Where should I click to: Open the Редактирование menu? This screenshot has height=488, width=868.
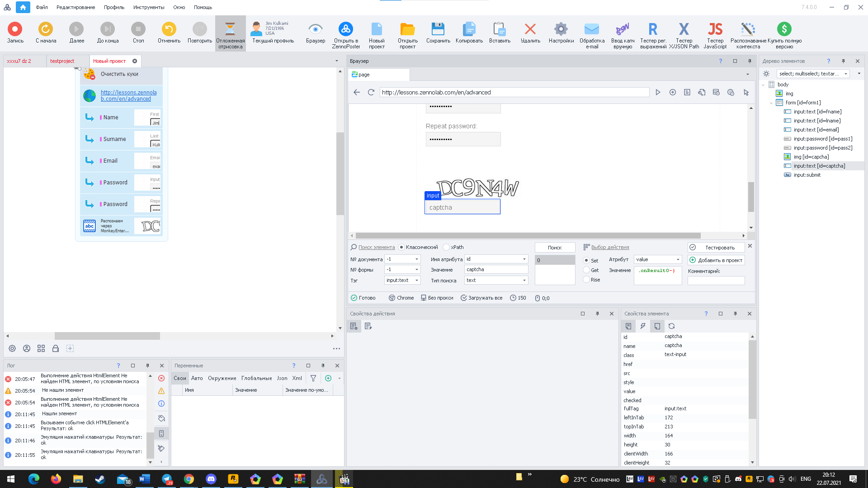pos(75,7)
